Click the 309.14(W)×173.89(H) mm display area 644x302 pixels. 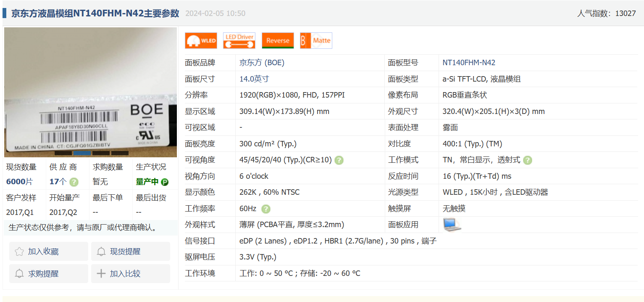click(x=284, y=111)
